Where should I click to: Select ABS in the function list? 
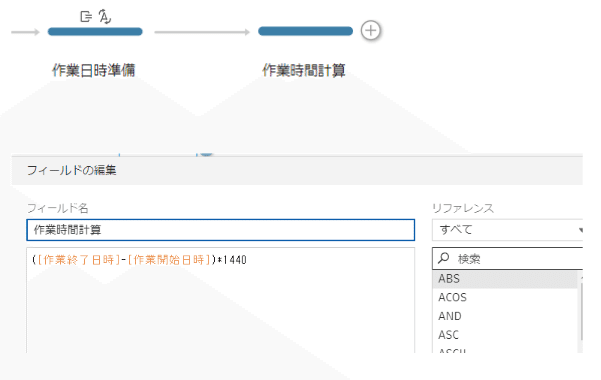(x=505, y=279)
